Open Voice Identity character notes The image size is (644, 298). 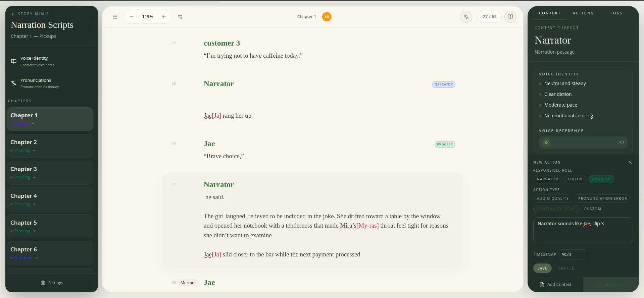pyautogui.click(x=50, y=61)
